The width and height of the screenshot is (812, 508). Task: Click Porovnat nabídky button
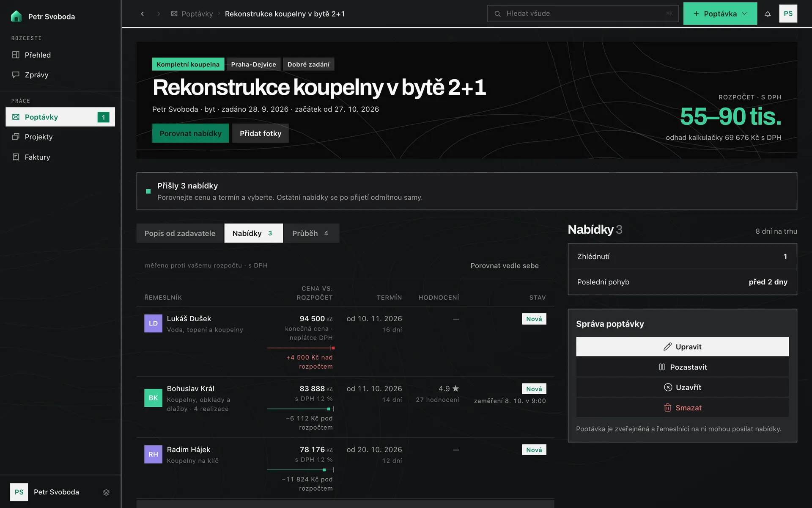click(190, 133)
